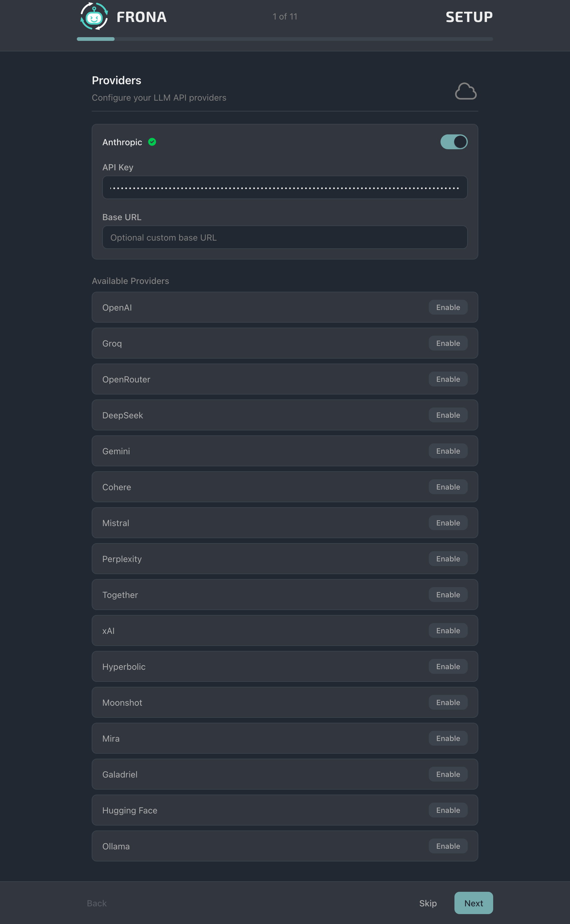Enable the OpenAI provider
Image resolution: width=570 pixels, height=924 pixels.
click(x=448, y=307)
